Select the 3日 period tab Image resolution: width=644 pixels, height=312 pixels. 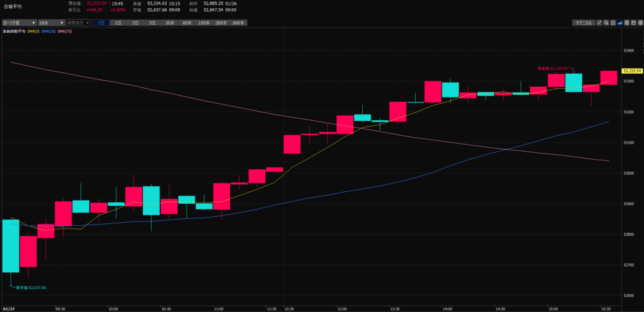tap(135, 23)
